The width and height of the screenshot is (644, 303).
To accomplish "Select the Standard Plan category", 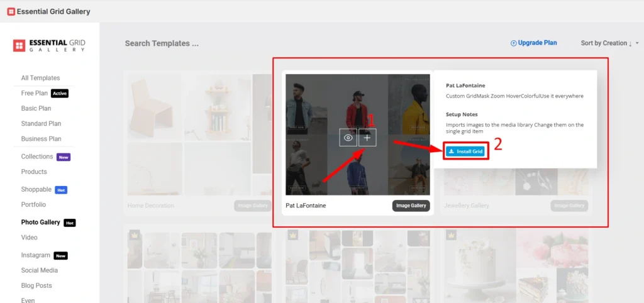I will point(41,124).
